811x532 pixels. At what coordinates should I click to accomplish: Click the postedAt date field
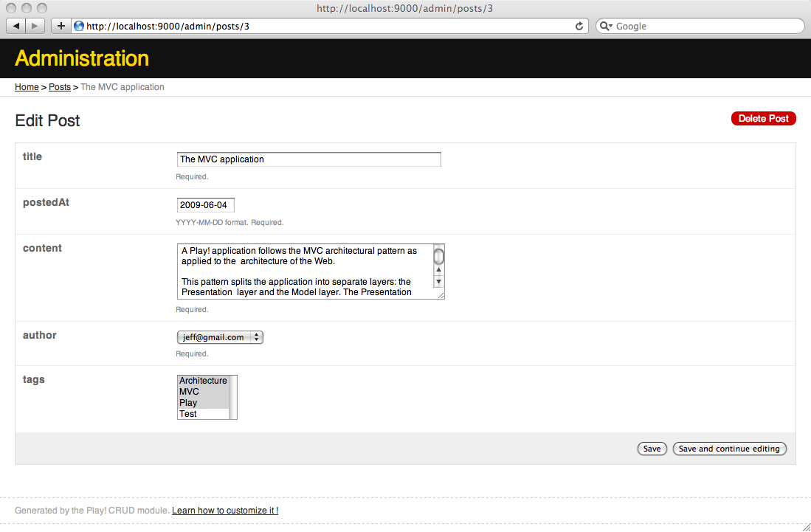pyautogui.click(x=205, y=205)
